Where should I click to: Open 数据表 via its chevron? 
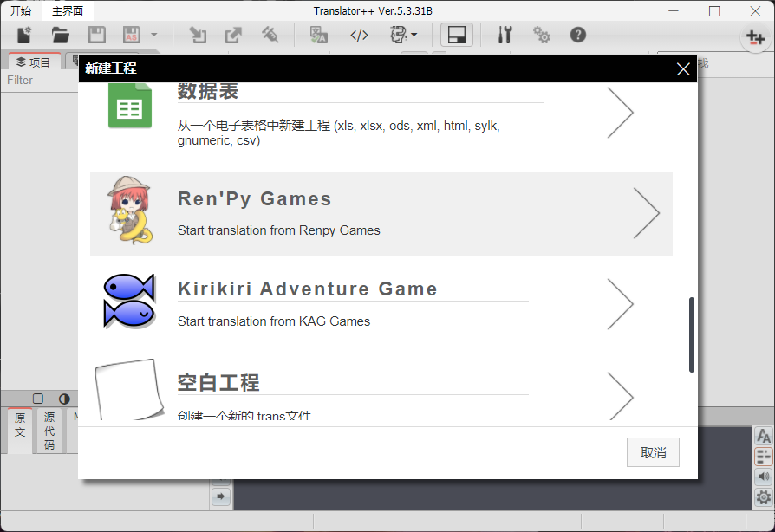point(621,112)
